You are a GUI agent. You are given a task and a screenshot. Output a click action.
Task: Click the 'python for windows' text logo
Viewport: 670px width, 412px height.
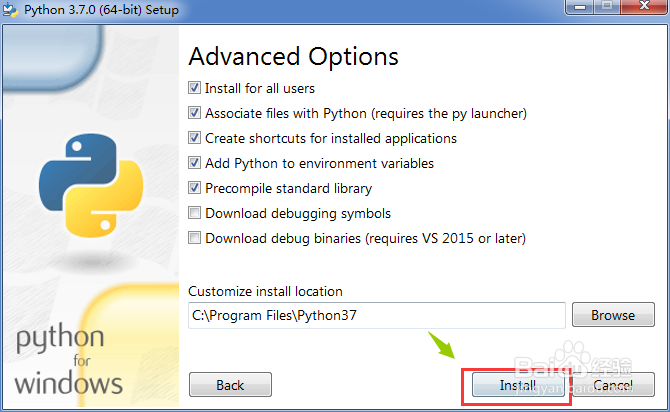(x=68, y=360)
